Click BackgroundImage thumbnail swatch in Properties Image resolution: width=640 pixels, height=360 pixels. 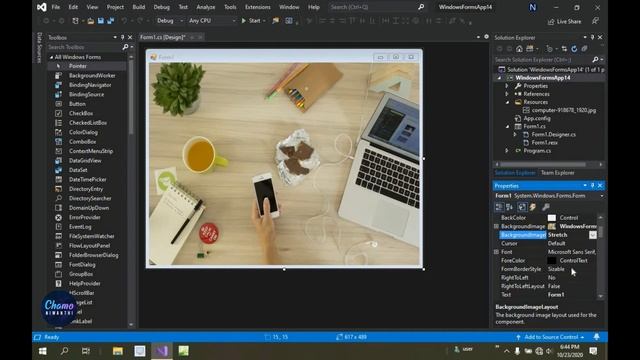click(x=551, y=227)
